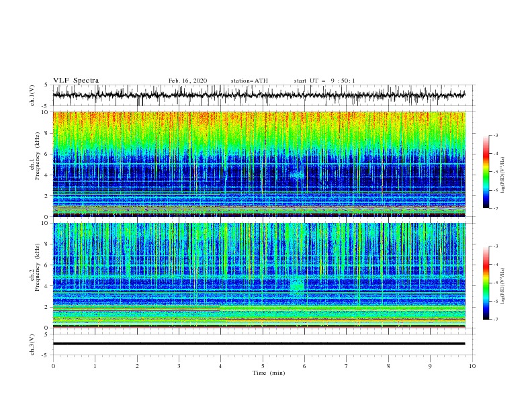Click the time axis tick label "6"
This screenshot has width=532, height=411.
tap(304, 366)
